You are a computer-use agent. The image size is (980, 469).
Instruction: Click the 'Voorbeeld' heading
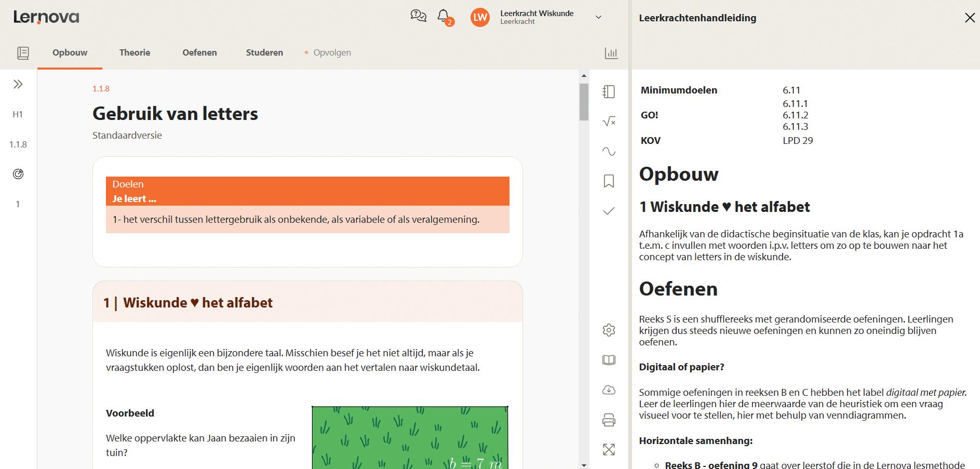(x=130, y=413)
